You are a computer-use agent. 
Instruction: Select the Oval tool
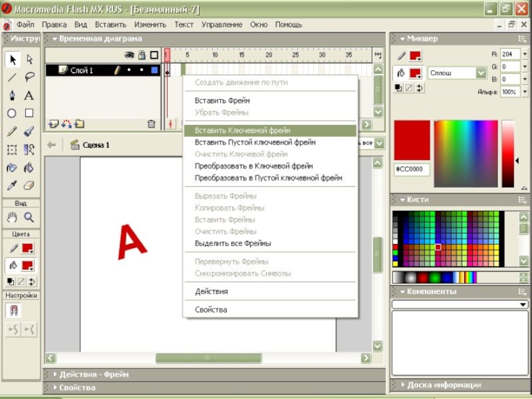tap(12, 113)
